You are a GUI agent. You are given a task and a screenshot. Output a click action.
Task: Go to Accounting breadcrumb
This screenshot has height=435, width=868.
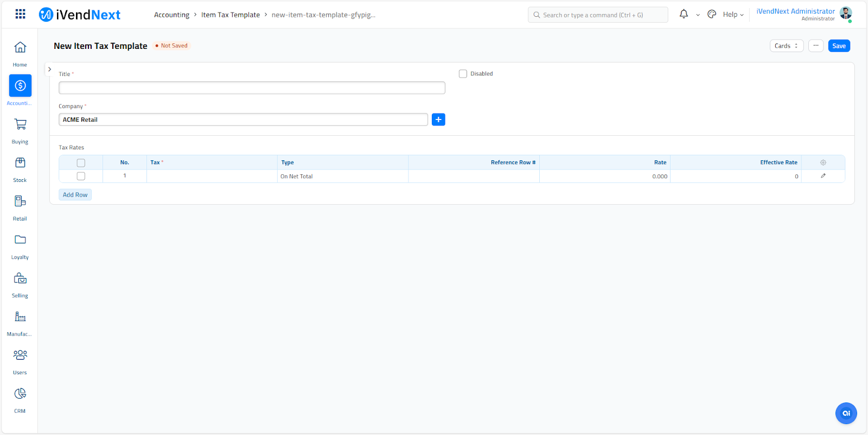[x=171, y=15]
